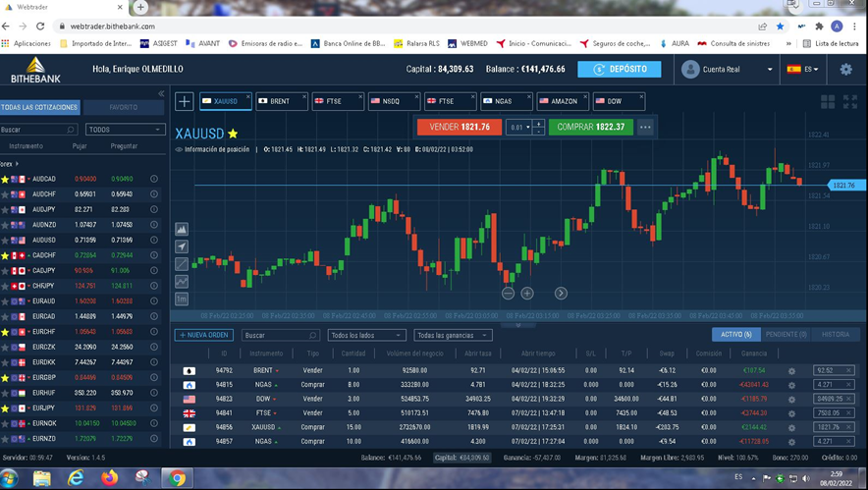Zoom in the chart
Viewport: 868px width, 490px height.
point(527,294)
